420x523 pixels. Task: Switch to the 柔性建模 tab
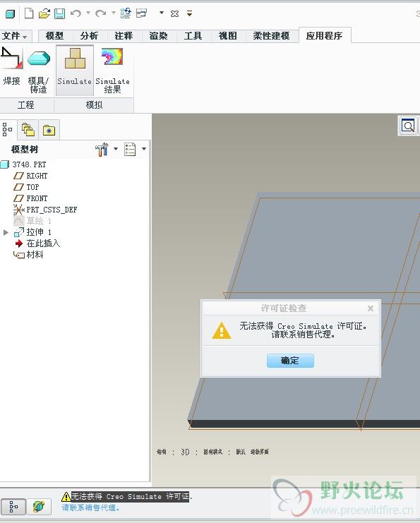271,36
